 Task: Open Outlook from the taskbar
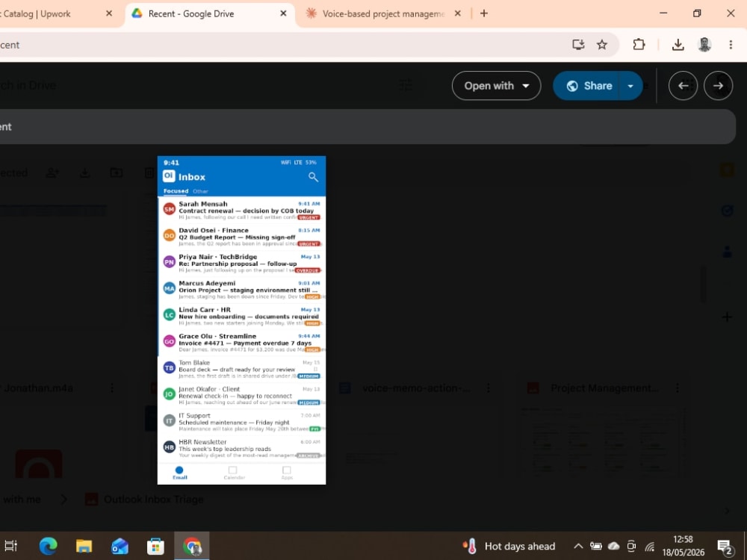120,546
